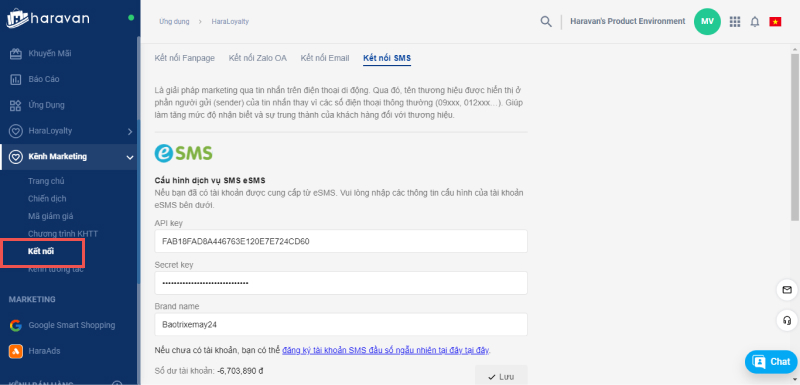
Task: Open HaraAds menu item
Action: pos(45,351)
